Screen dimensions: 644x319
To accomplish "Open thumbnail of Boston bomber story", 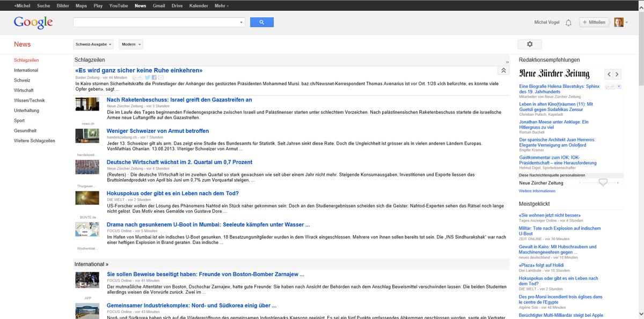I will tap(87, 280).
